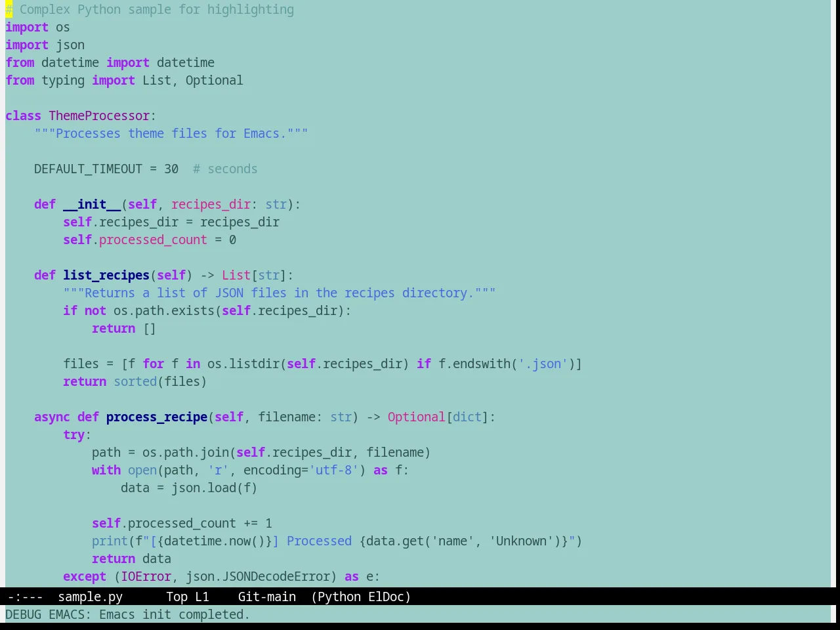Click 'json.JSONDecodeError' exception name

click(x=258, y=577)
